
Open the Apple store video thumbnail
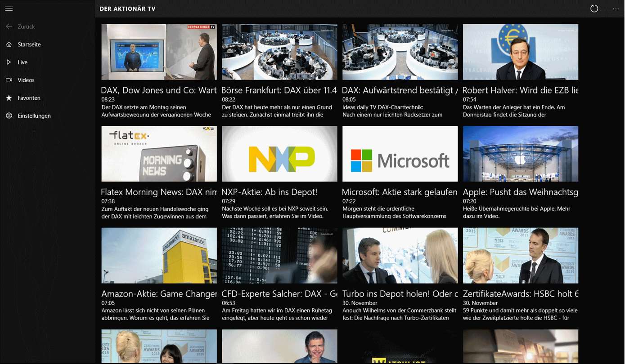pos(521,154)
